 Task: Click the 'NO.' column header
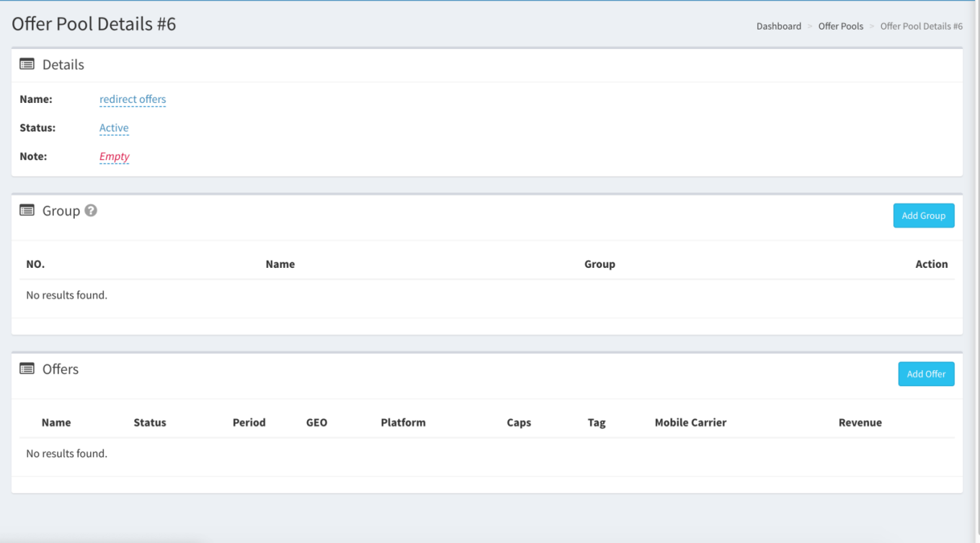tap(35, 264)
